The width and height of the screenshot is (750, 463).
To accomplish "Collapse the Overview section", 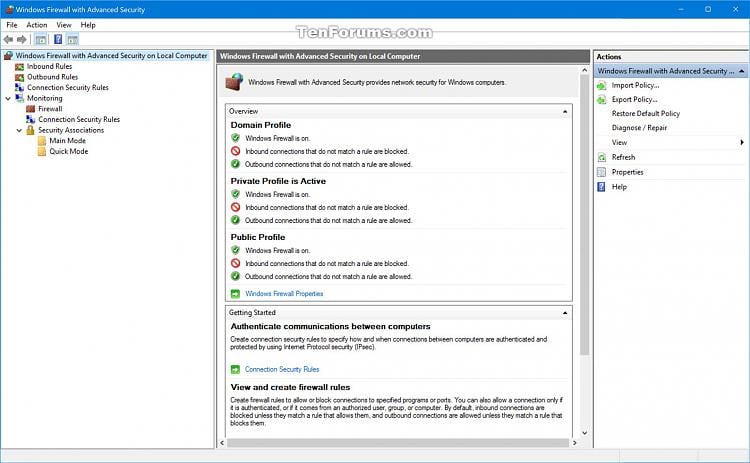I will click(565, 111).
